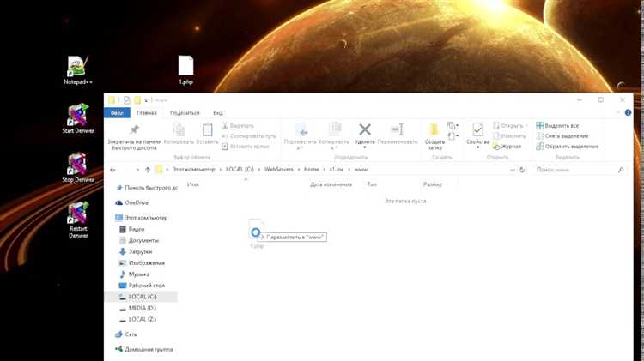
Task: Open Документы in navigation pane
Action: [139, 240]
